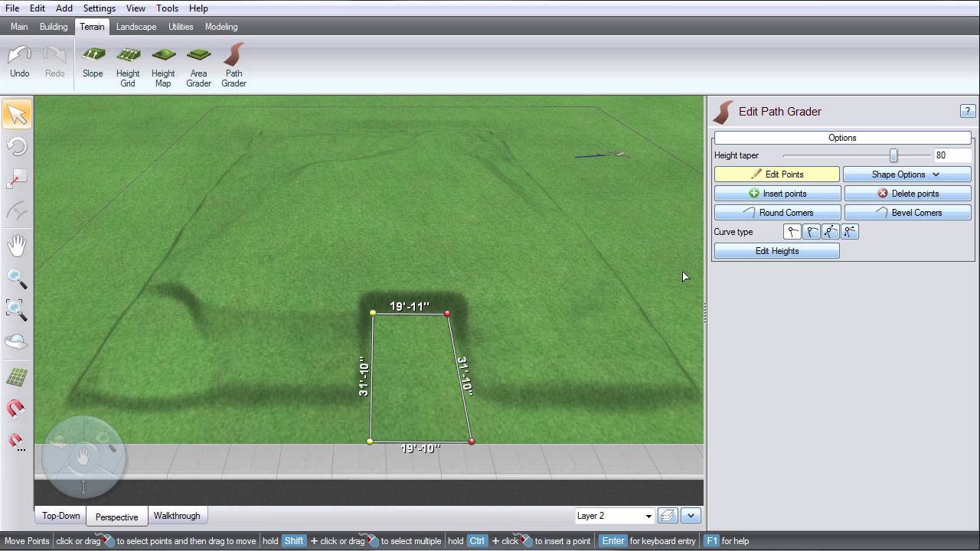Viewport: 980px width, 551px height.
Task: Click the Height taper slider handle
Action: [893, 155]
